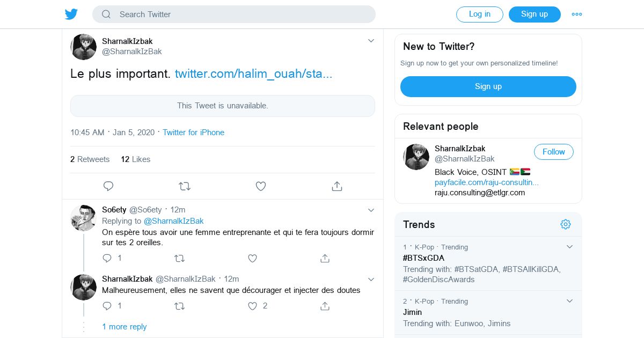Click the Twitter bird logo
Image resolution: width=644 pixels, height=338 pixels.
pos(71,14)
